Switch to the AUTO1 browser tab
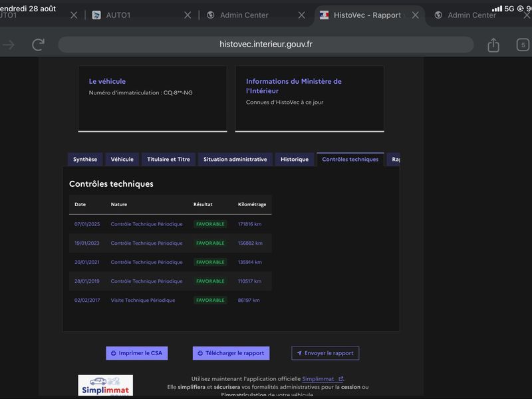 (x=118, y=15)
